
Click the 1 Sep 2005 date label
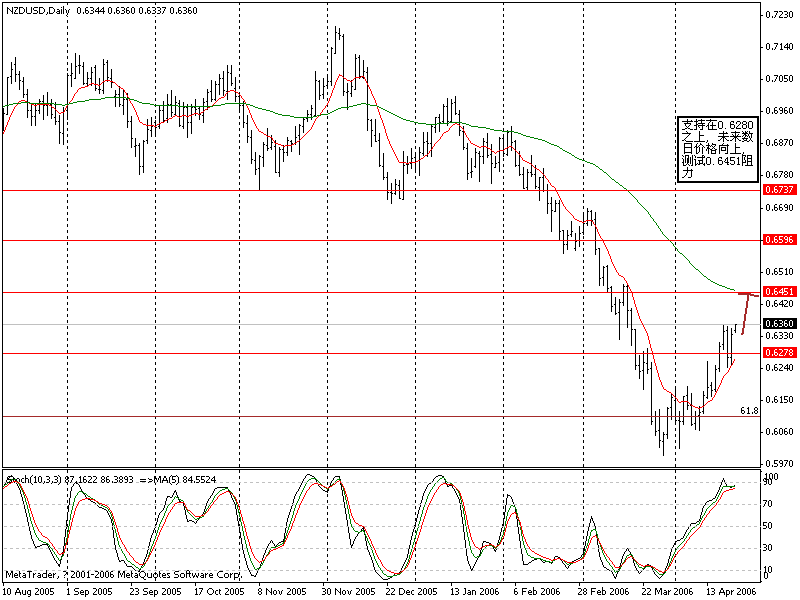(89, 591)
